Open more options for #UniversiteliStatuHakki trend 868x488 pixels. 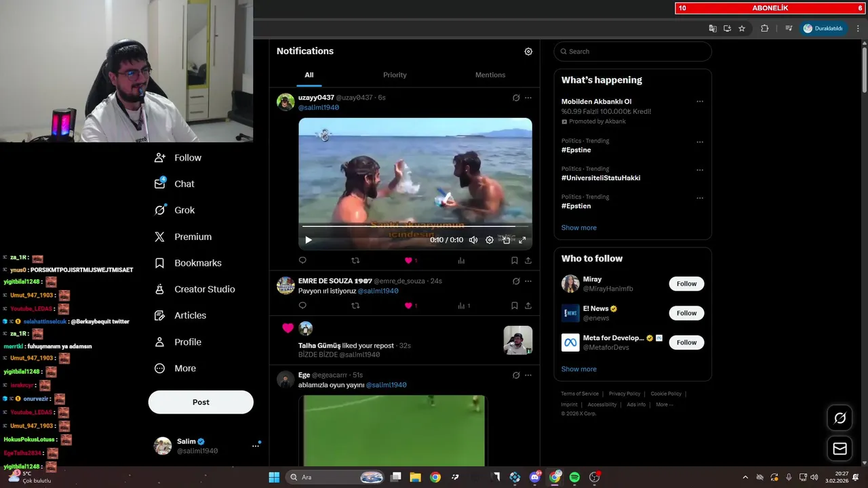coord(700,169)
